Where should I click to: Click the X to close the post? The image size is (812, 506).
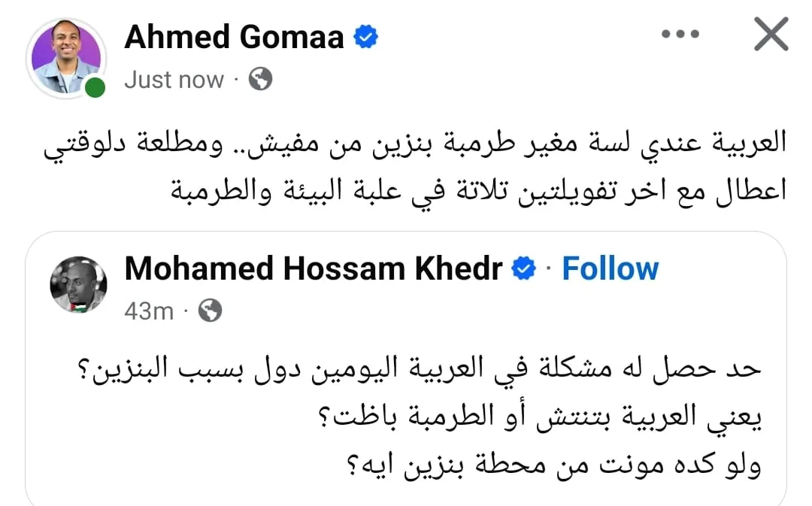771,33
